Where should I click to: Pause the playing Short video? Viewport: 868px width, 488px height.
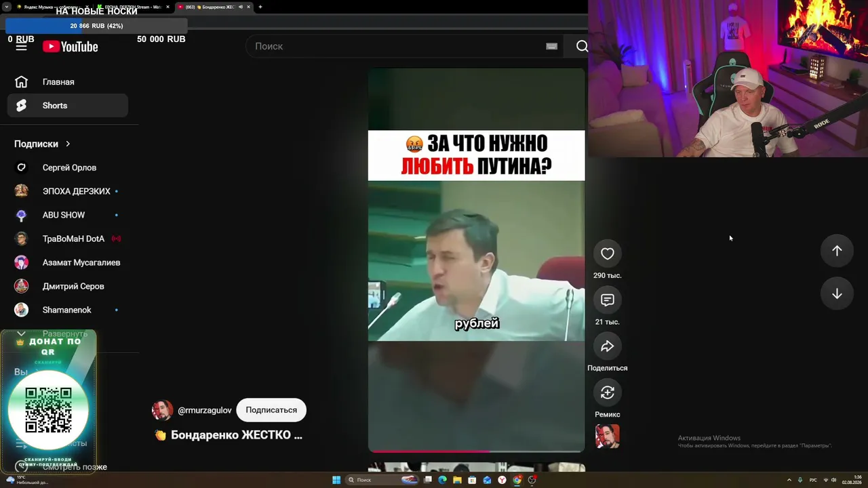(x=476, y=260)
